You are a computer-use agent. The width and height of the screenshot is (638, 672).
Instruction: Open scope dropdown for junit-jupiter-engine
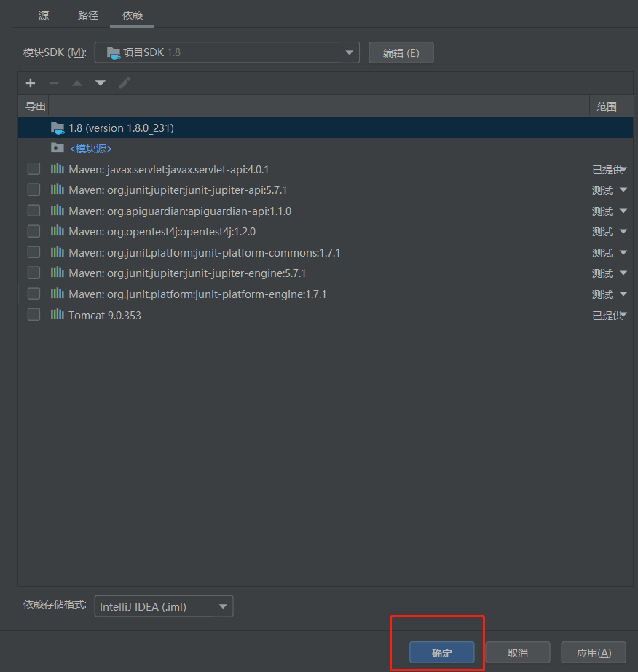coord(623,273)
